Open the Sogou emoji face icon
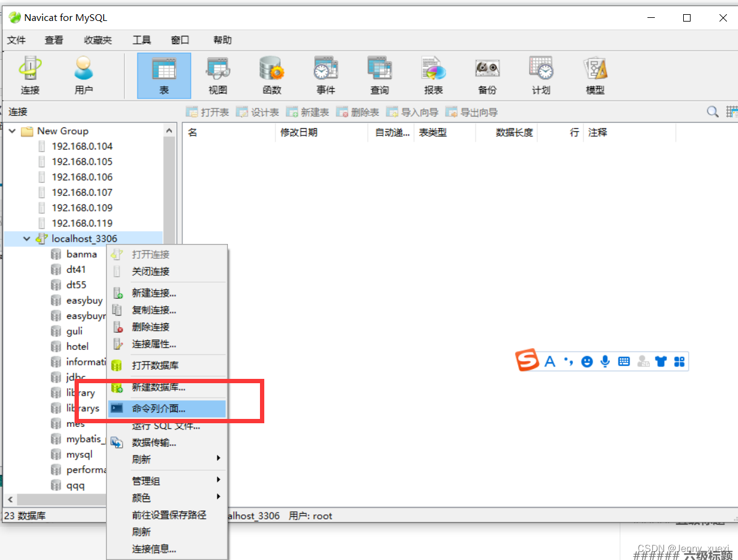The height and width of the screenshot is (560, 738). point(587,362)
